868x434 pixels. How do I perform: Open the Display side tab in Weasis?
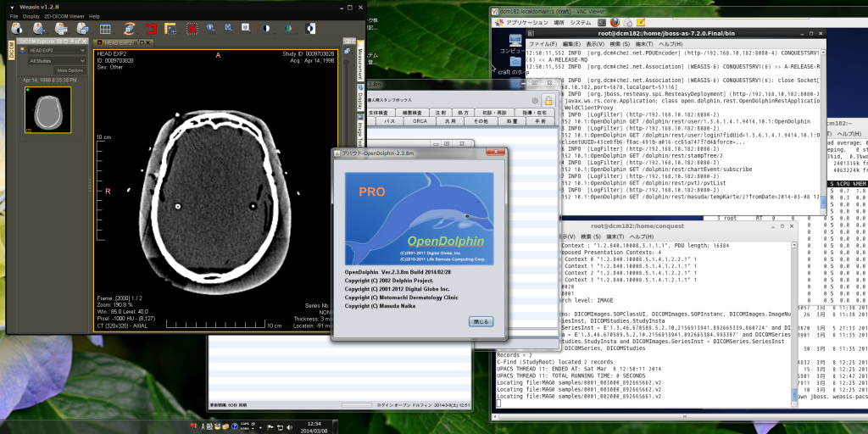(360, 98)
